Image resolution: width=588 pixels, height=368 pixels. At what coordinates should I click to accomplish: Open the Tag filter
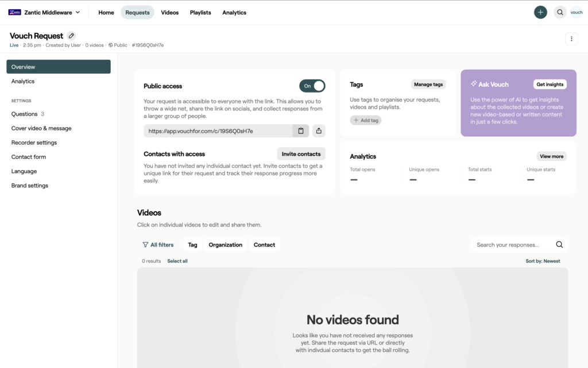point(192,245)
